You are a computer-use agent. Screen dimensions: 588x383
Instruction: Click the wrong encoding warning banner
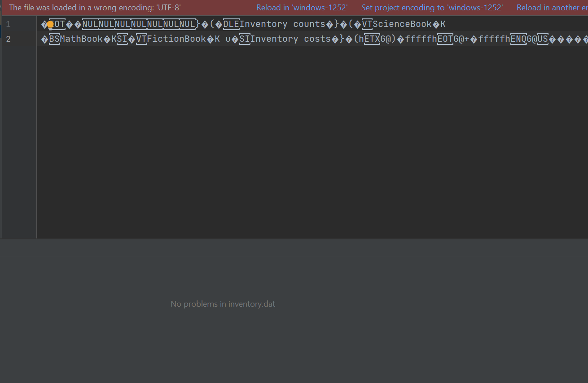click(x=94, y=8)
